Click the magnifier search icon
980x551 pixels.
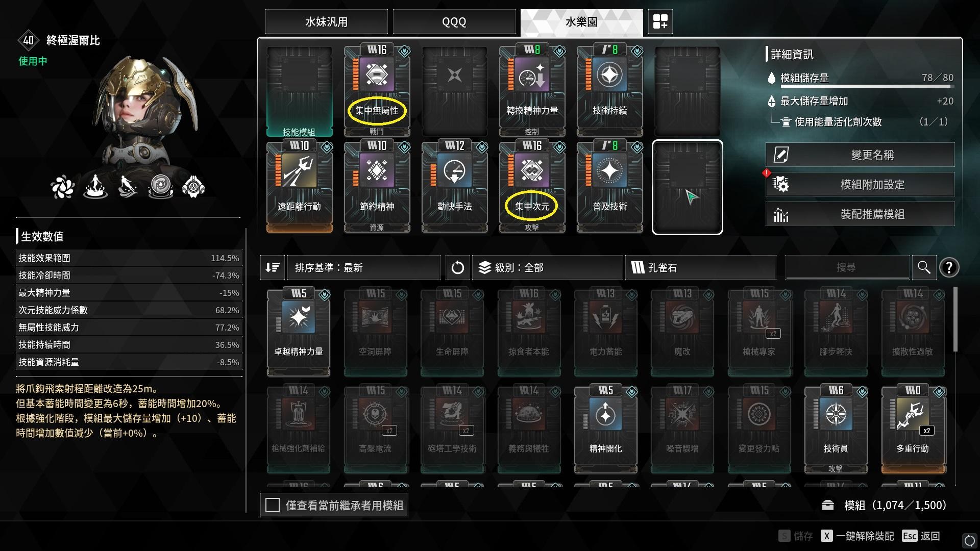(x=924, y=267)
